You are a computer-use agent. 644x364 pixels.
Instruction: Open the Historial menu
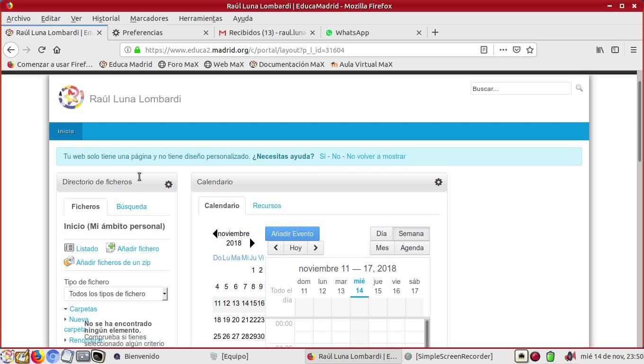coord(106,18)
